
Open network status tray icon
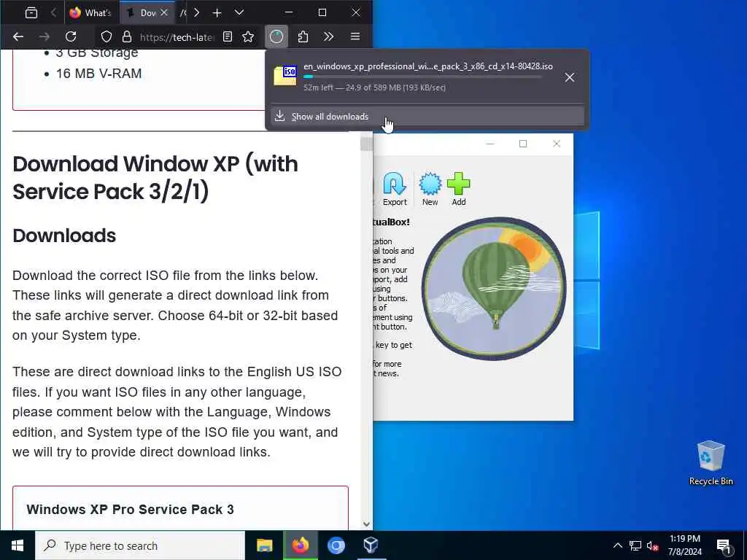pos(635,545)
